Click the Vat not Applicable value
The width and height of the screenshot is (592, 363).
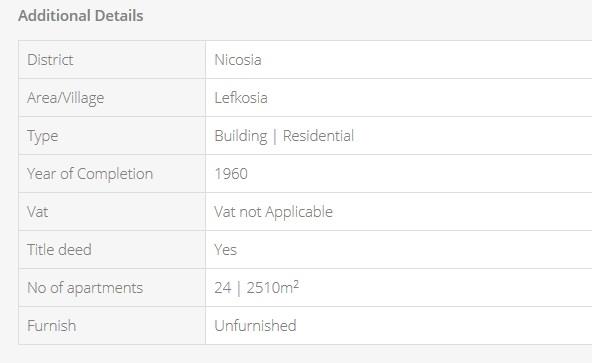pos(273,212)
